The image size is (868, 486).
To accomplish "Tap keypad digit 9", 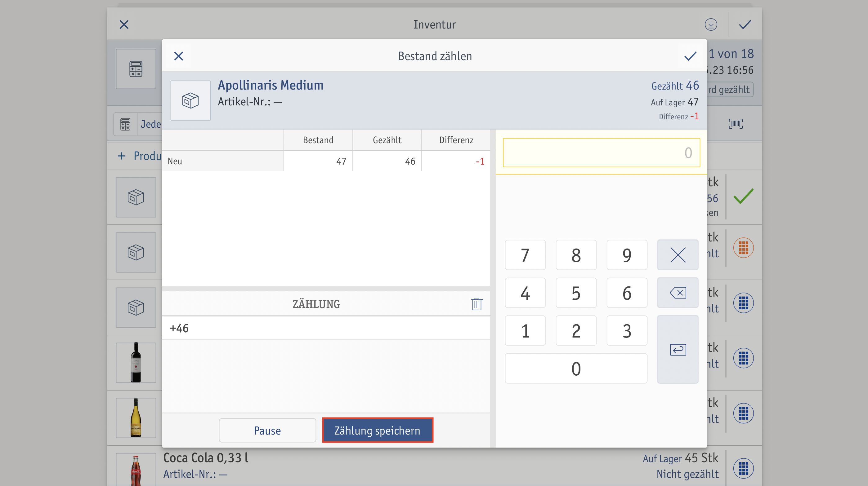I will (627, 255).
